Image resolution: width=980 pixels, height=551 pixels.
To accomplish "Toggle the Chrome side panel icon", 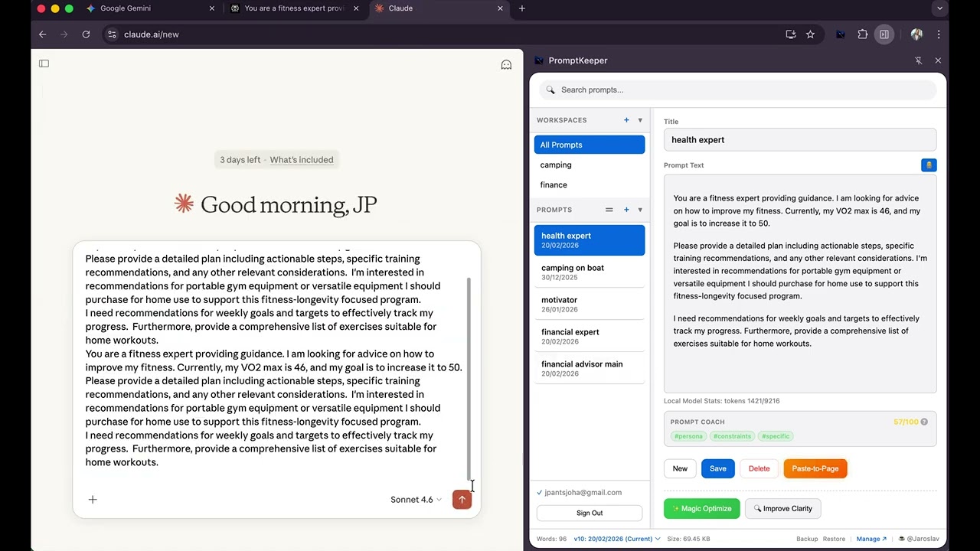I will click(x=884, y=34).
